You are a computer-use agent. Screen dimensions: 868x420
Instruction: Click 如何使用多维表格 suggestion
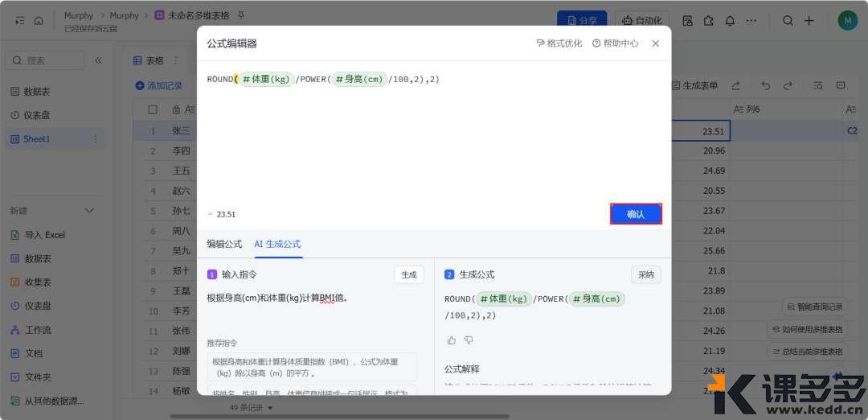pos(807,329)
